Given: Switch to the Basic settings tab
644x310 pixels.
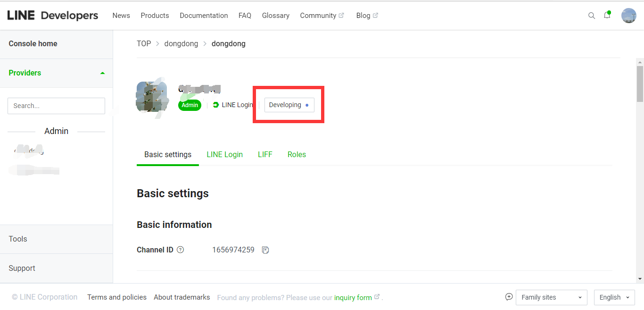Looking at the screenshot, I should click(168, 155).
